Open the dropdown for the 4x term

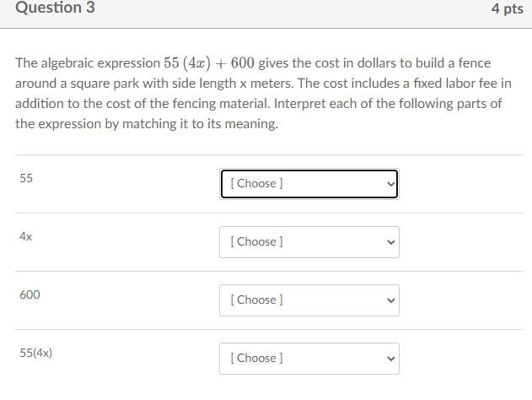click(x=309, y=241)
